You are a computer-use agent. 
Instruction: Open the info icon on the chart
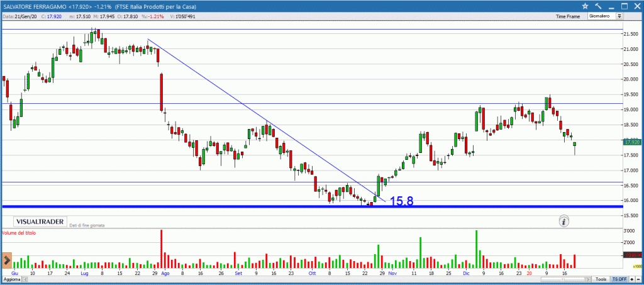pos(564,221)
